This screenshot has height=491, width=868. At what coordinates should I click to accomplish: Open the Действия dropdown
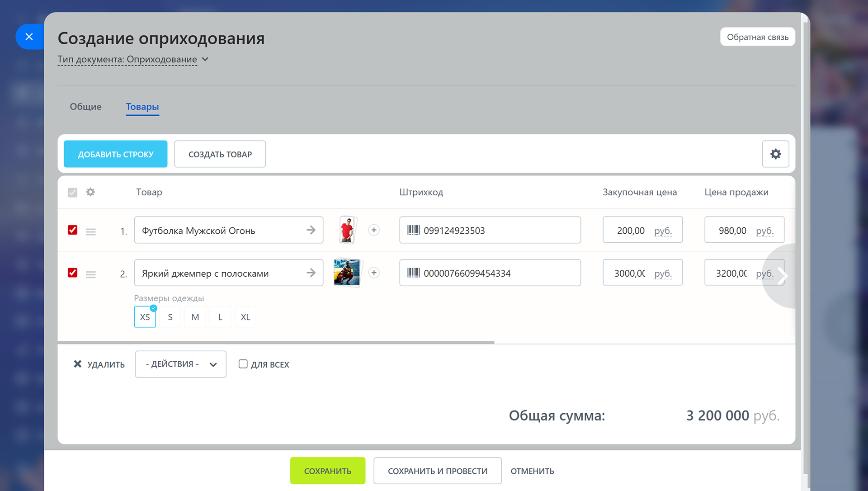[x=180, y=364]
